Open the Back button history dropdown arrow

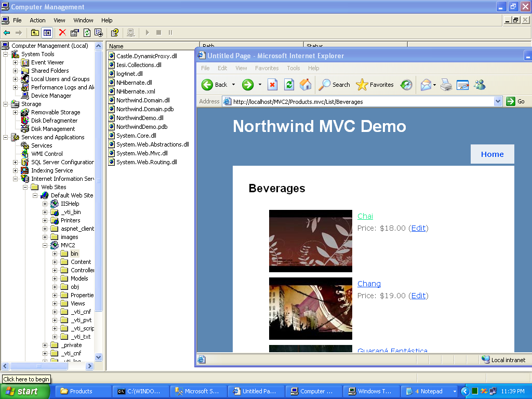(x=233, y=85)
